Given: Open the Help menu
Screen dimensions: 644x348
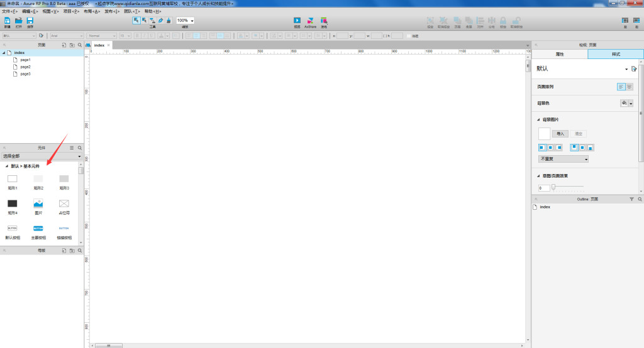Looking at the screenshot, I should pos(153,11).
